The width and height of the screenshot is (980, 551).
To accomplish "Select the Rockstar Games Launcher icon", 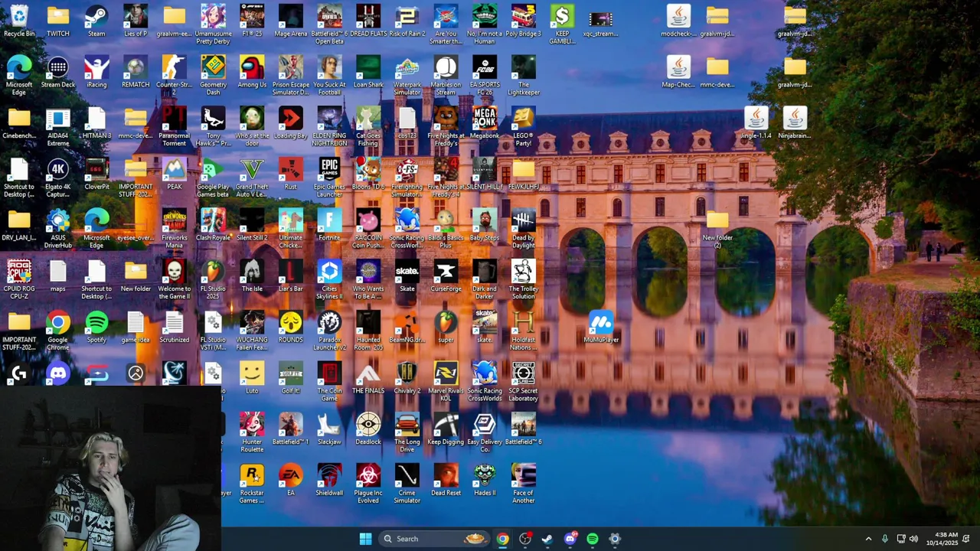I will [x=252, y=483].
